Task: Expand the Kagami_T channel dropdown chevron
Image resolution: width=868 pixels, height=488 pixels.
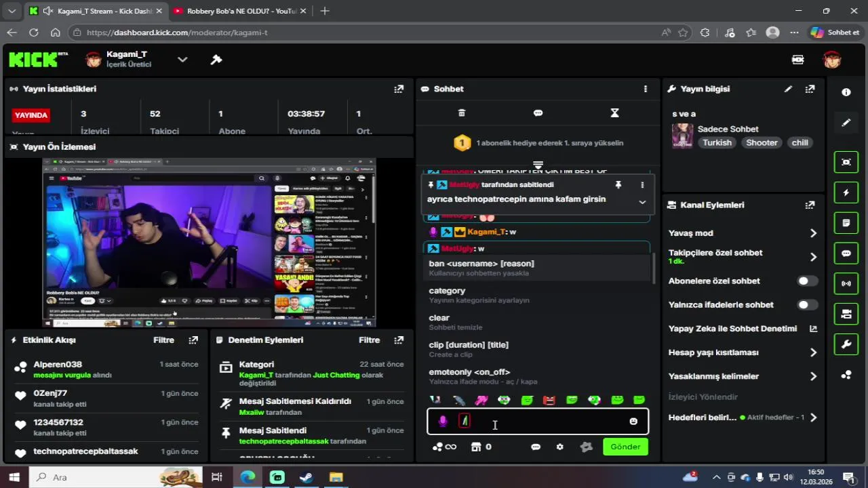Action: click(x=182, y=60)
